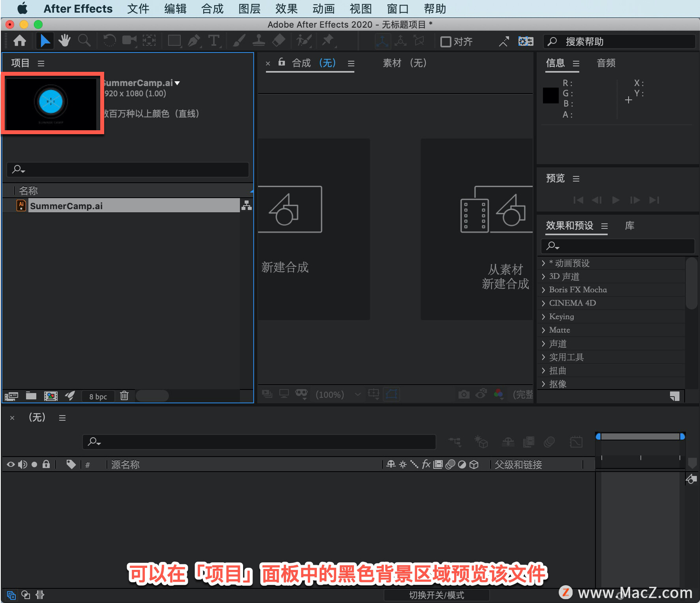
Task: Select the Eraser tool
Action: tap(279, 41)
